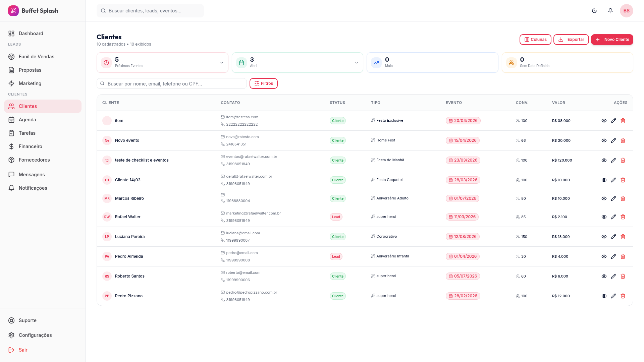The width and height of the screenshot is (644, 362).
Task: Focus the name, email, telefone search box
Action: click(x=172, y=83)
